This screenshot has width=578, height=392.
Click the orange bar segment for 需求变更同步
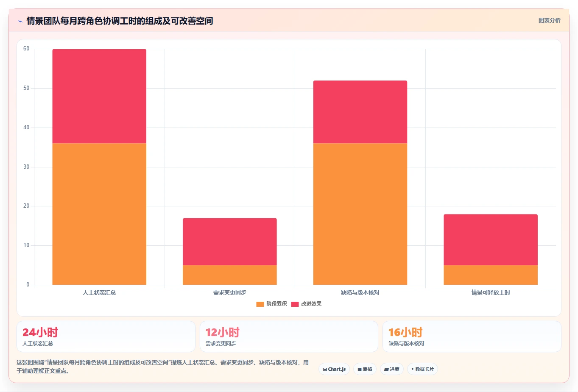point(230,275)
